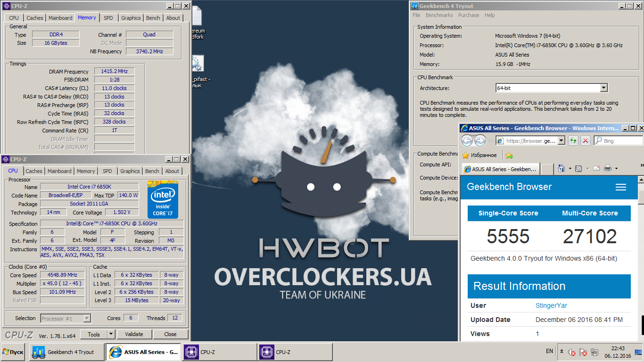Open Избранное favorites button

click(479, 155)
